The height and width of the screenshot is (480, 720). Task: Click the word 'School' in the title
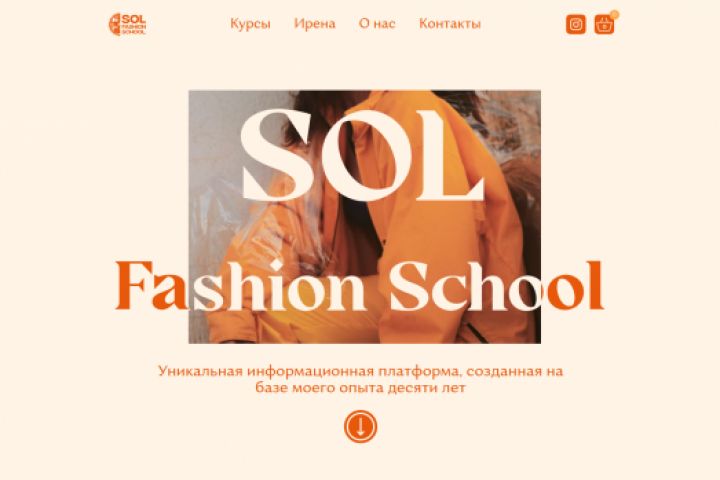pyautogui.click(x=496, y=286)
